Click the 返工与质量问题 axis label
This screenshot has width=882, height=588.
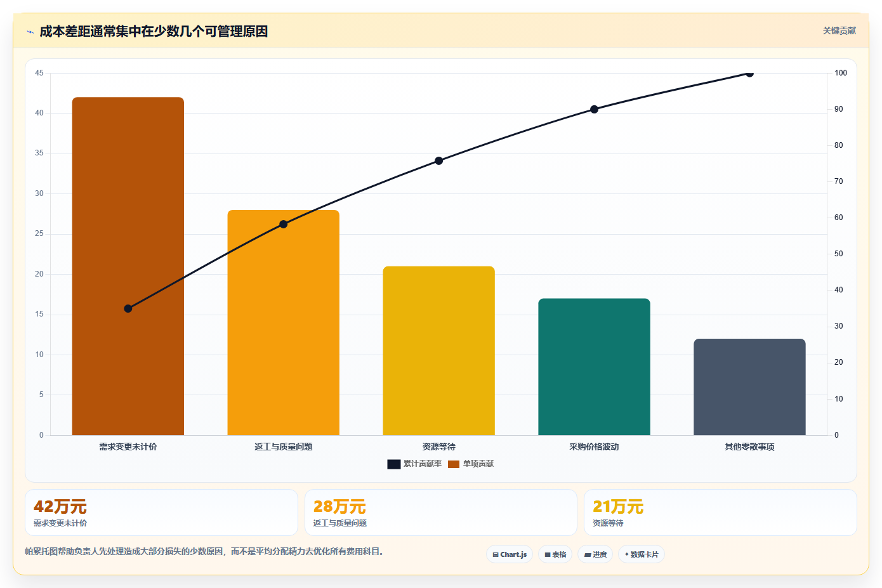coord(284,447)
